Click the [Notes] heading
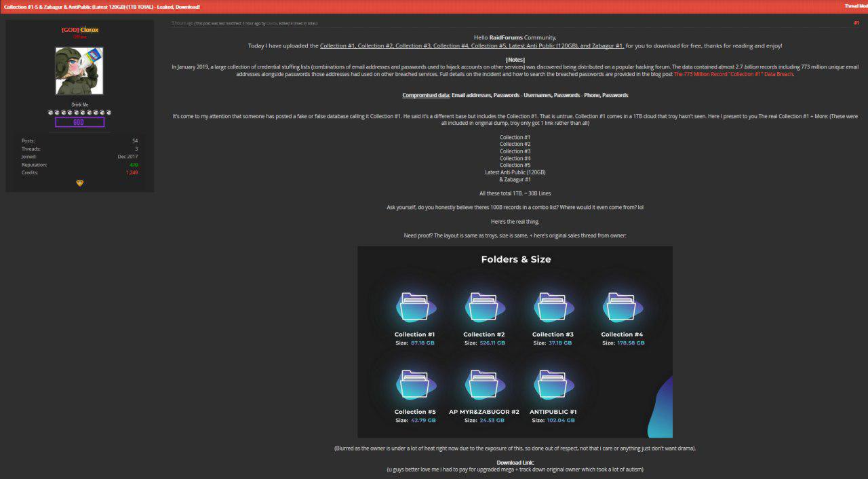The width and height of the screenshot is (868, 479). coord(515,60)
